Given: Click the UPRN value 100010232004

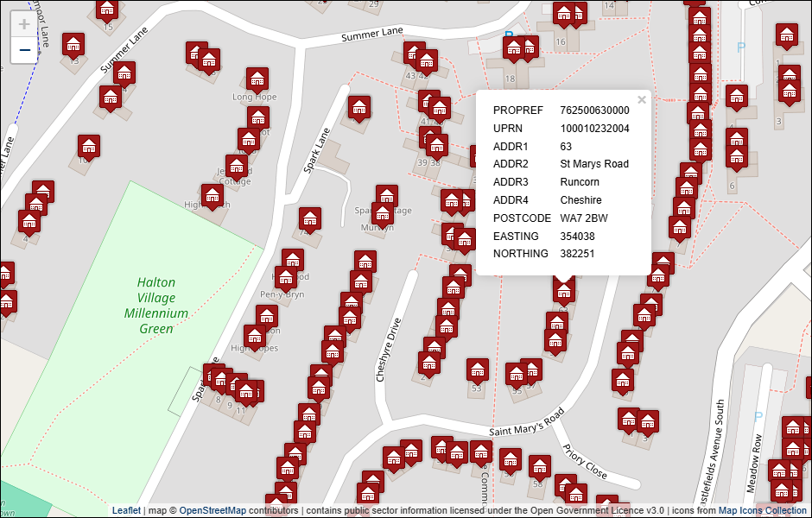Looking at the screenshot, I should tap(594, 129).
